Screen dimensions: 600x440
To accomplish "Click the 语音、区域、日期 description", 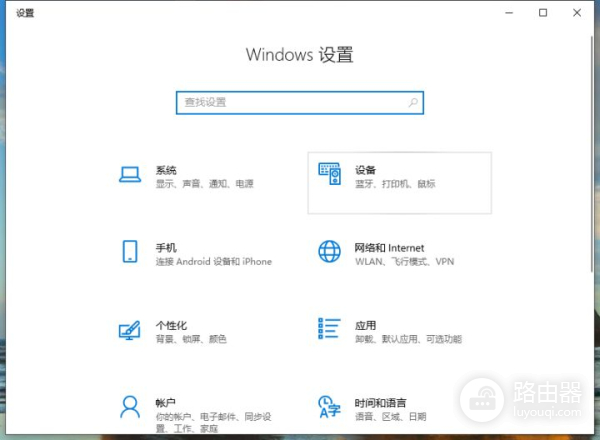I will click(x=391, y=416).
